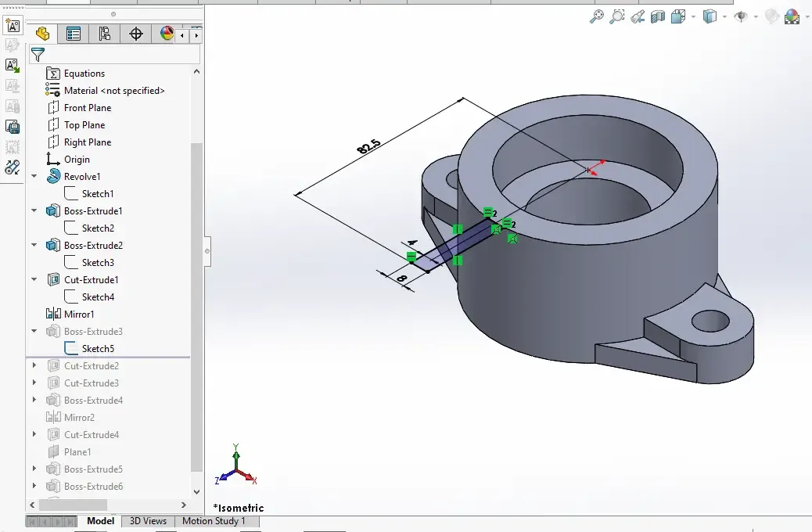Click the Boss-Extrude2 feature icon
Viewport: 812px width, 532px height.
(x=53, y=245)
